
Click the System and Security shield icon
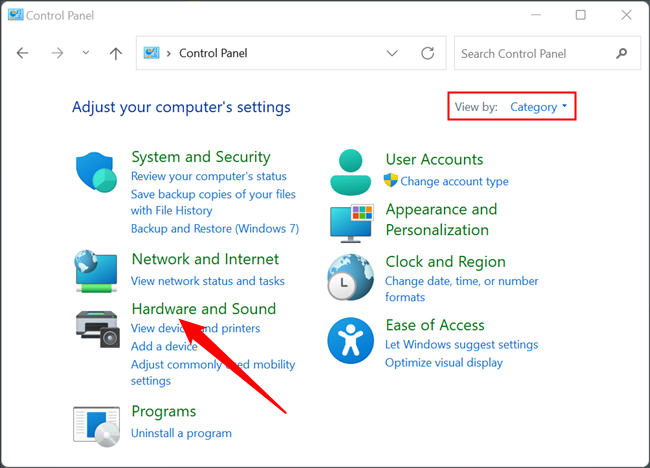point(97,173)
